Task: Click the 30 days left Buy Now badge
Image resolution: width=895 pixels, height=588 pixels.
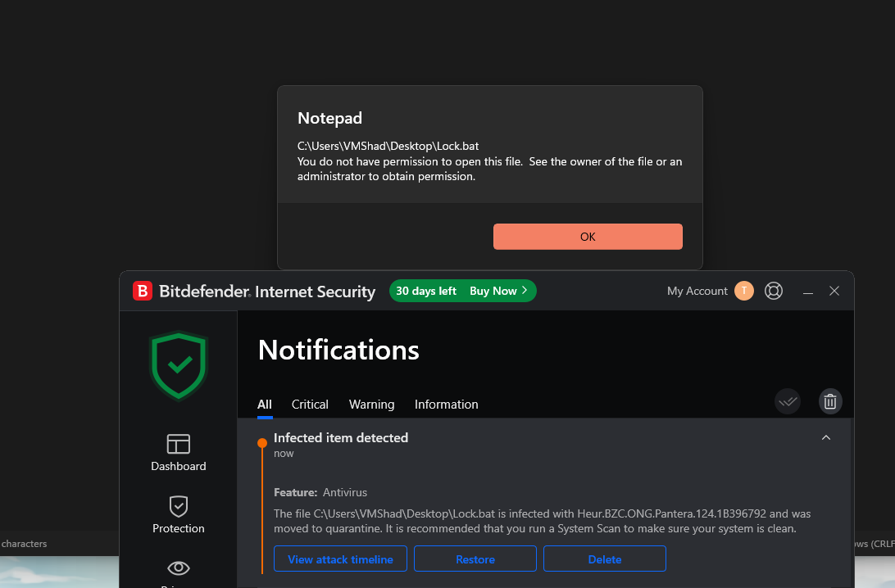Action: (x=462, y=291)
